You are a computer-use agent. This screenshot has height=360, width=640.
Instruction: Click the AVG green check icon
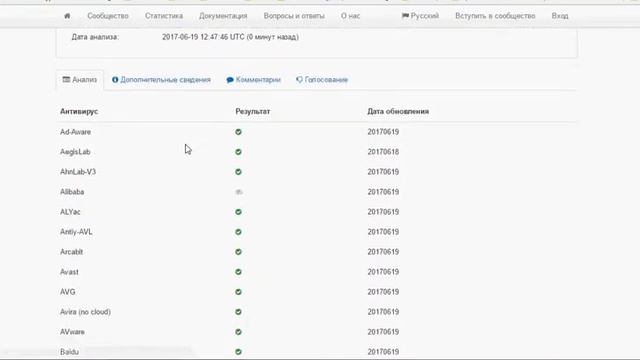point(238,292)
